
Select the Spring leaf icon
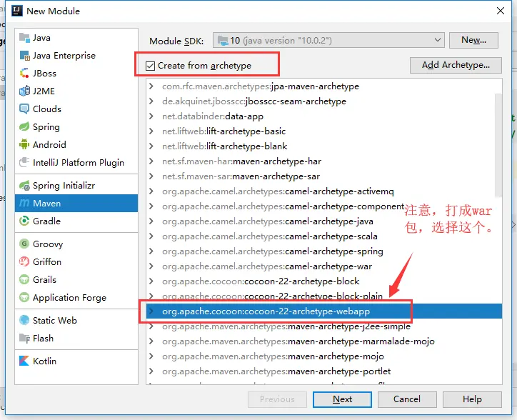[x=24, y=126]
